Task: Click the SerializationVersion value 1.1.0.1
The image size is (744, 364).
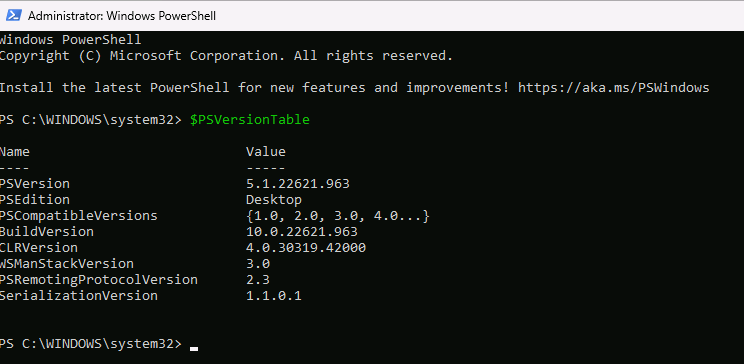Action: [274, 296]
